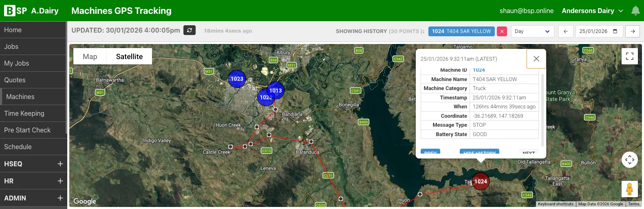The image size is (644, 209).
Task: Open Machines in the sidebar
Action: 33,97
